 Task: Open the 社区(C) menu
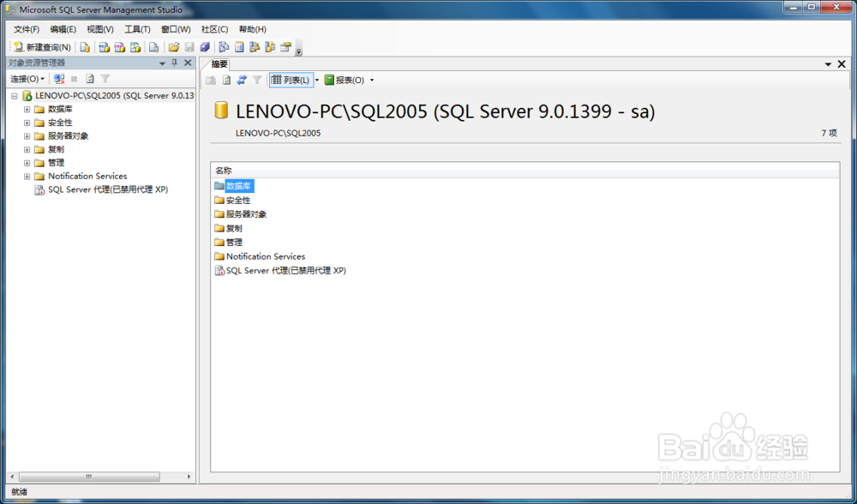tap(214, 29)
